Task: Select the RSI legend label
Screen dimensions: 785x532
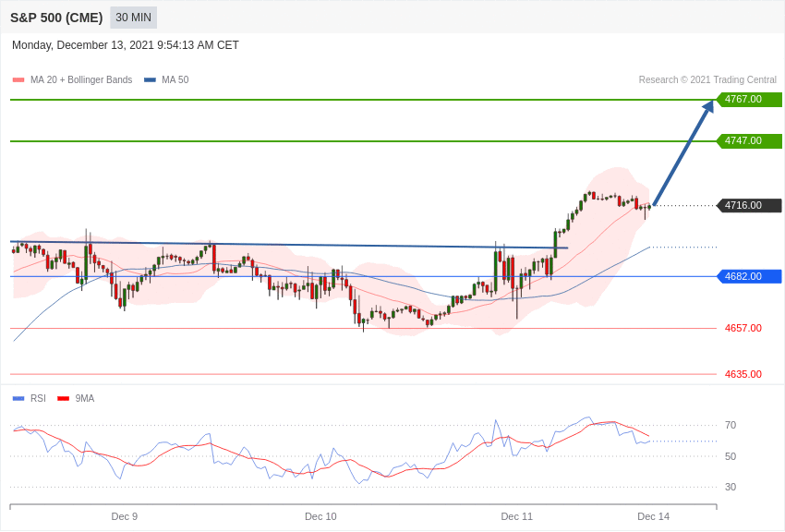Action: pos(38,398)
